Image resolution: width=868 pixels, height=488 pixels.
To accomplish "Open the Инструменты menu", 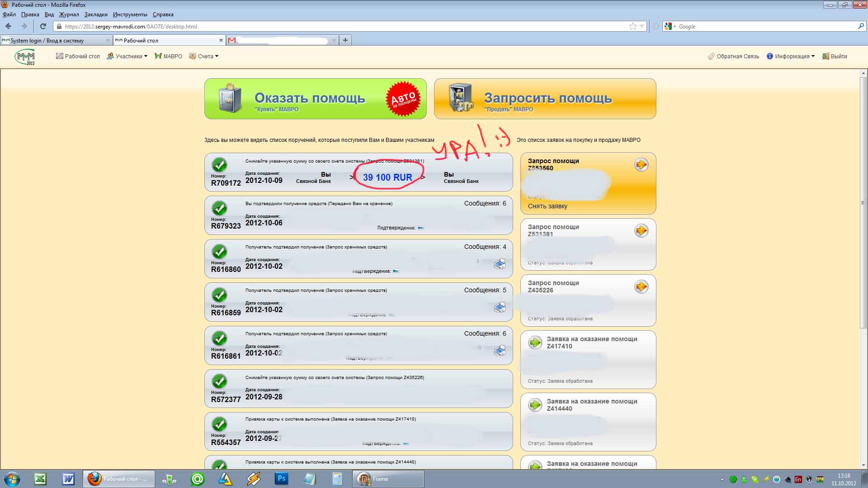I will pos(130,14).
